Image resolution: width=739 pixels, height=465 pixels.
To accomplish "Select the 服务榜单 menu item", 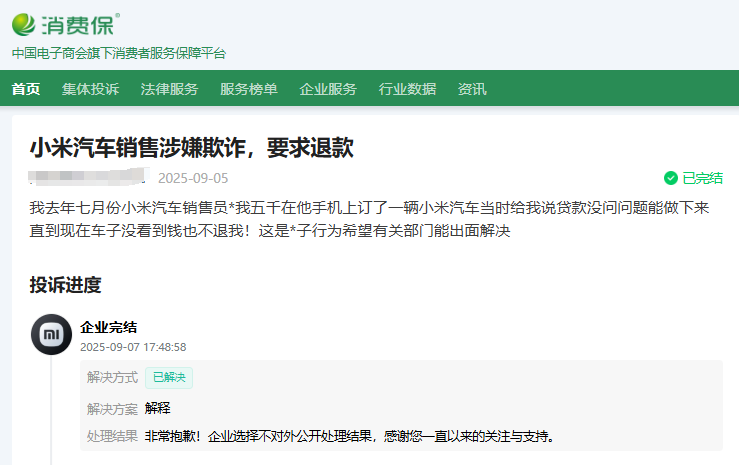I will tap(249, 89).
